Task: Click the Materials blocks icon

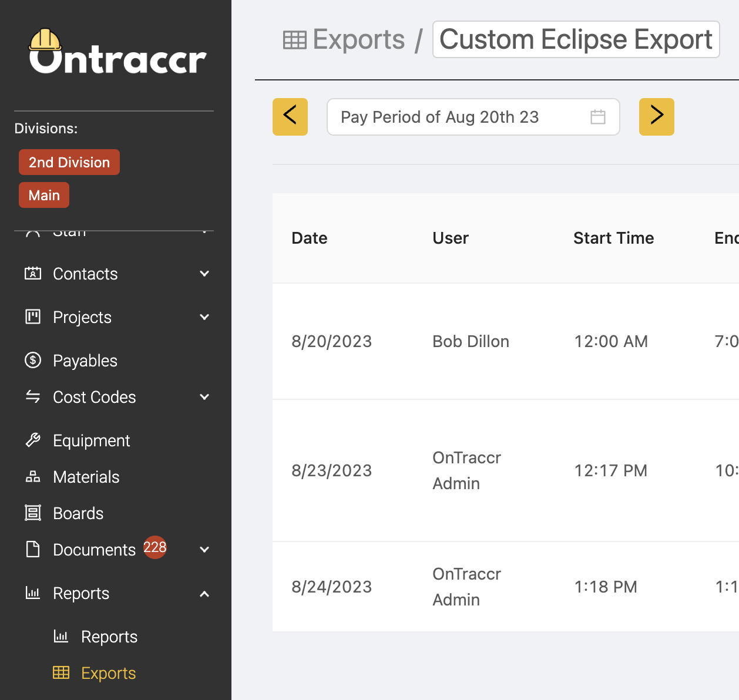Action: tap(33, 476)
